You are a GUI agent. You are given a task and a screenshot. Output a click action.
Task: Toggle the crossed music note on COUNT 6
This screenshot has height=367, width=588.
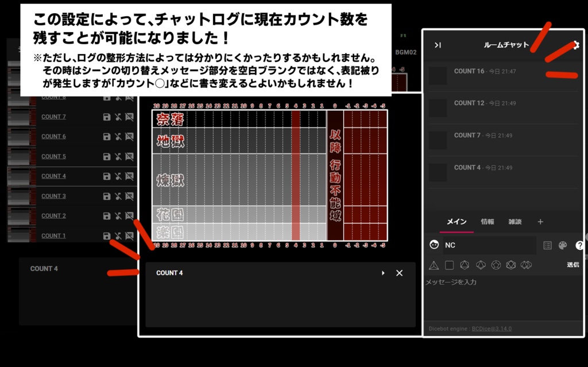click(x=118, y=137)
